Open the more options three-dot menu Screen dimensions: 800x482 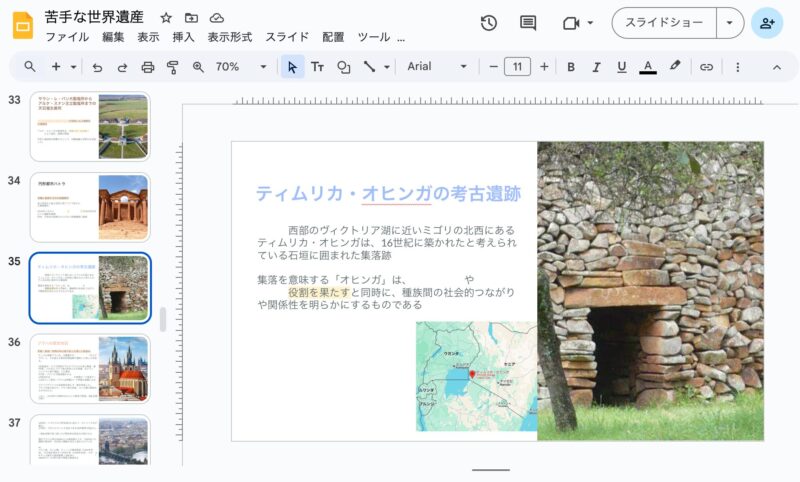click(737, 67)
